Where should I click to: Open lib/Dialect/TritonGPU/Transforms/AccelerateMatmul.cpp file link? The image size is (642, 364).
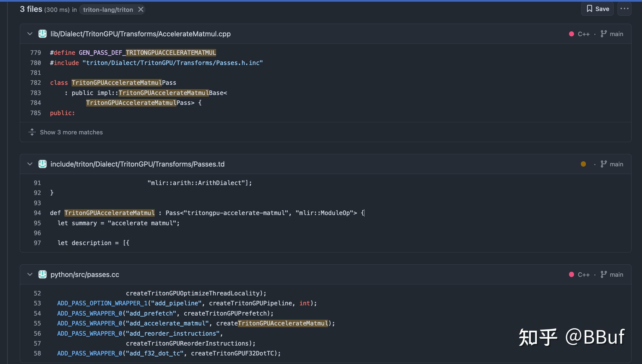[140, 34]
